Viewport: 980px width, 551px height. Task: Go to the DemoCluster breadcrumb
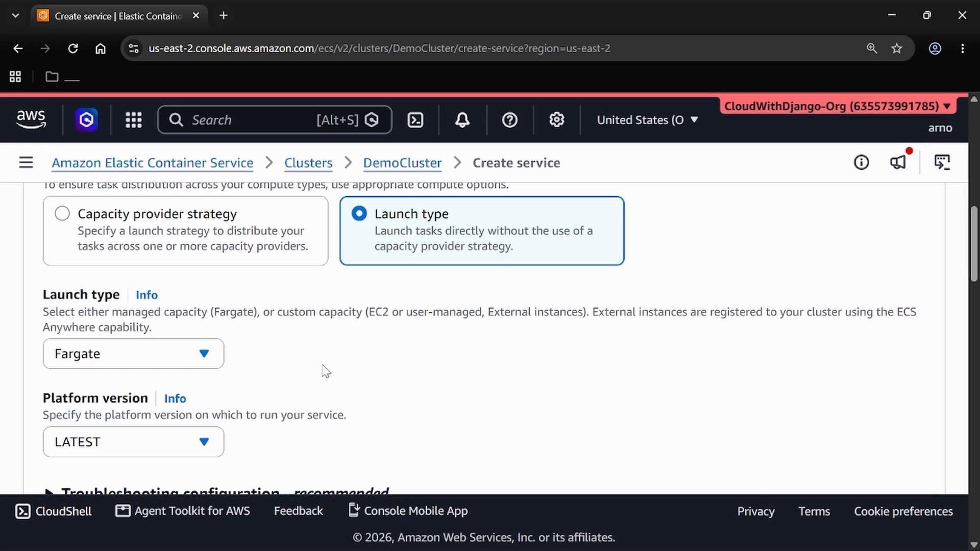pos(402,163)
